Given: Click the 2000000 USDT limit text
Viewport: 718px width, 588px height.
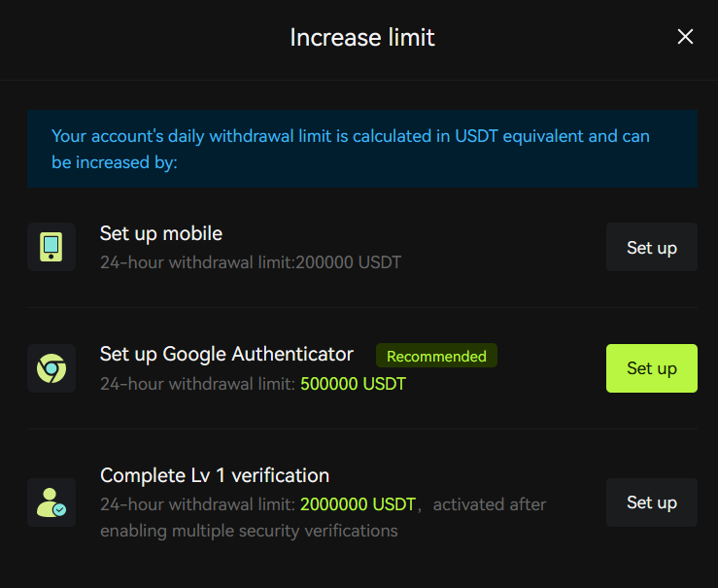Looking at the screenshot, I should [359, 504].
